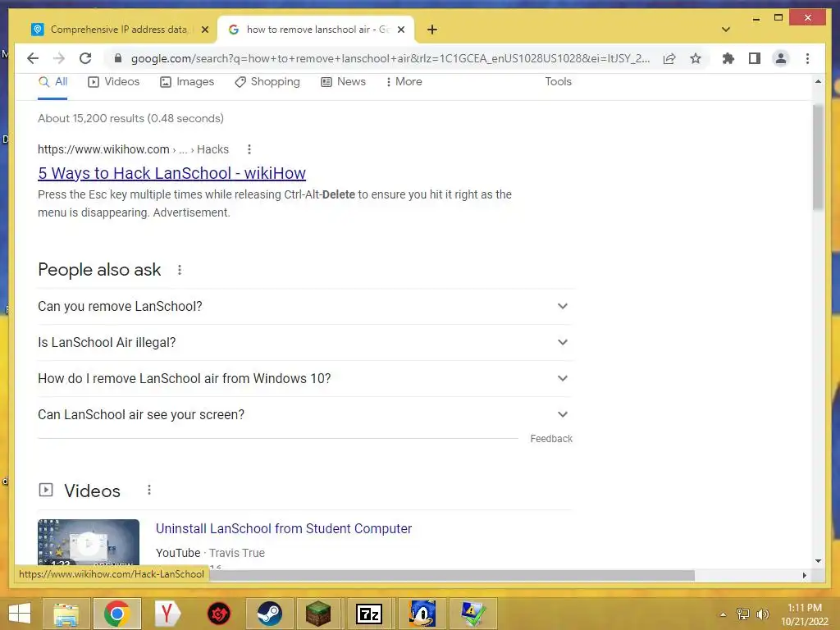
Task: Click the vertical scrollbar thumb
Action: point(818,157)
